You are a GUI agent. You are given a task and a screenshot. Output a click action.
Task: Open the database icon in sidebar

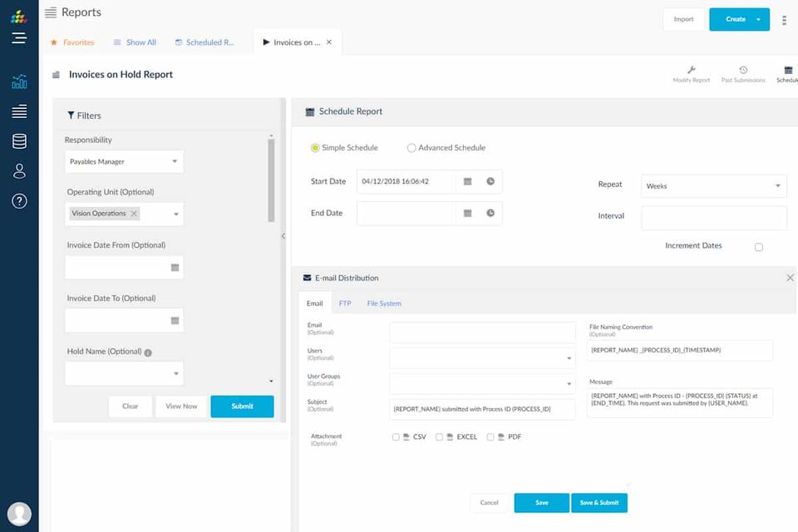tap(19, 141)
